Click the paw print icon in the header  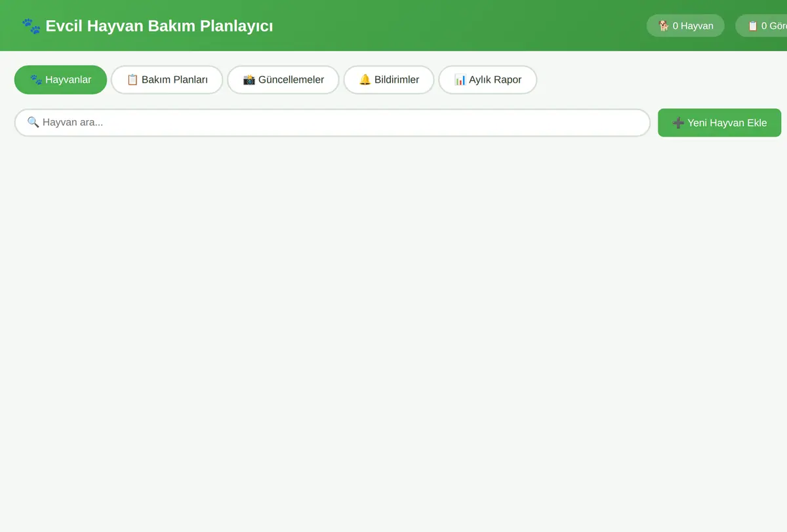tap(31, 26)
